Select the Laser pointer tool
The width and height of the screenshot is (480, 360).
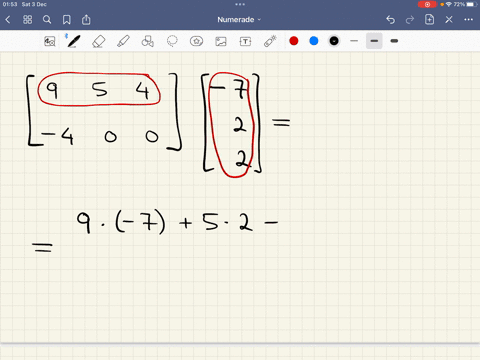270,41
